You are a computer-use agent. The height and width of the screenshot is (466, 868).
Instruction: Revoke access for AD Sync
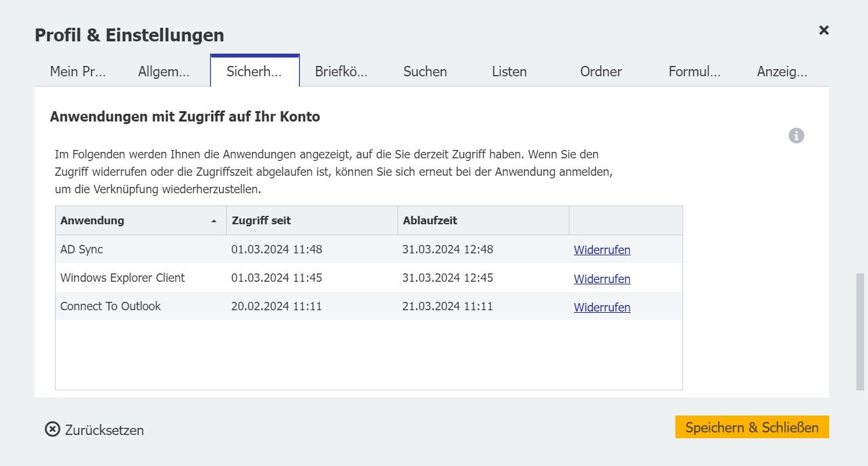(x=602, y=249)
